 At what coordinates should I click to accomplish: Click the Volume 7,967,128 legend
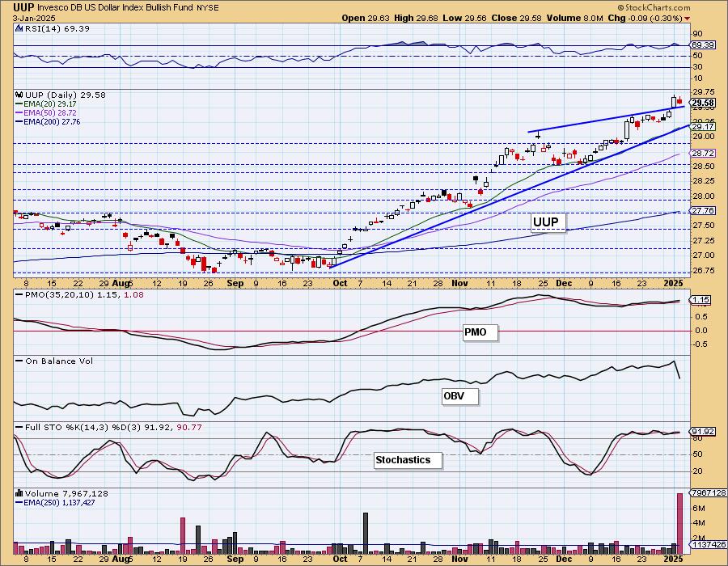click(67, 493)
